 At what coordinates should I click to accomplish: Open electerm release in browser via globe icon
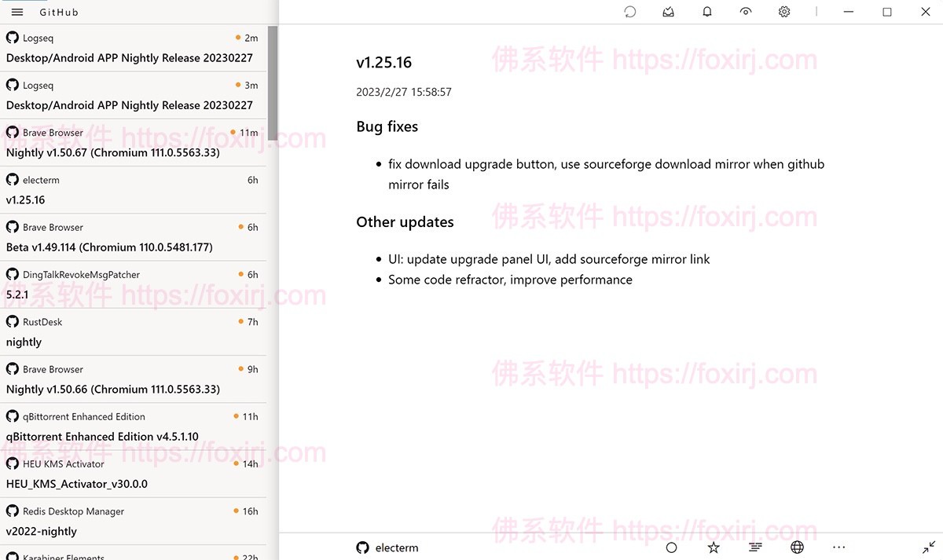click(x=797, y=547)
